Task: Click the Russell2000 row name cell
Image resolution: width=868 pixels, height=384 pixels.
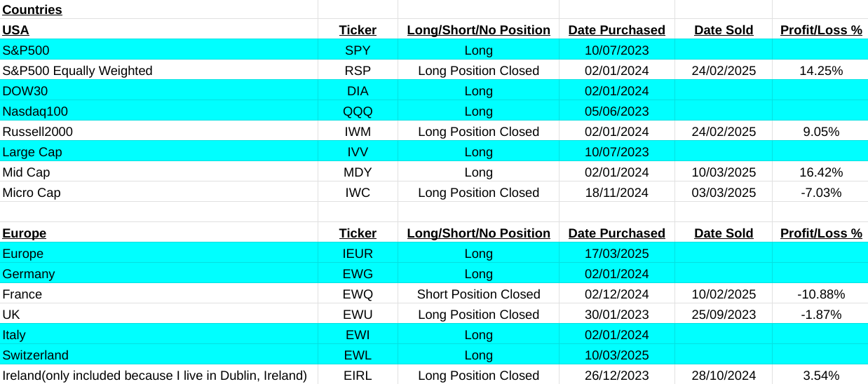Action: pyautogui.click(x=38, y=132)
